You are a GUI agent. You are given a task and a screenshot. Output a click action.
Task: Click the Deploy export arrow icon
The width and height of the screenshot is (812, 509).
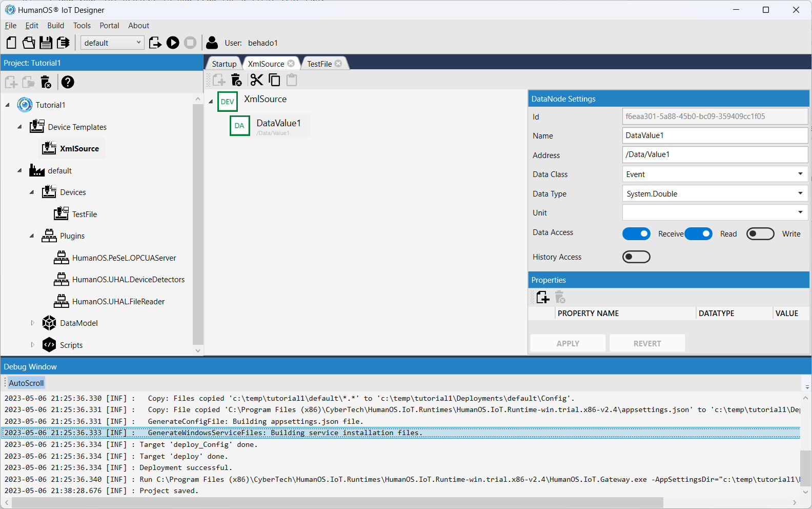pyautogui.click(x=155, y=43)
